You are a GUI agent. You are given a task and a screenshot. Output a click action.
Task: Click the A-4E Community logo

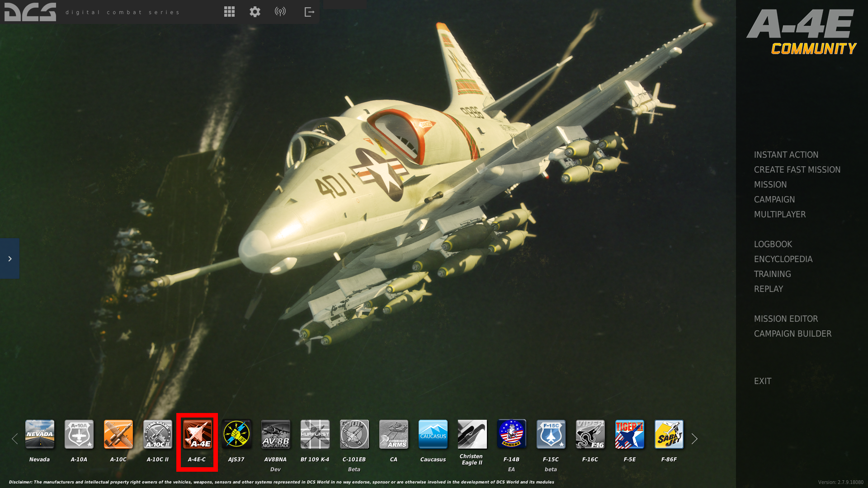point(802,32)
